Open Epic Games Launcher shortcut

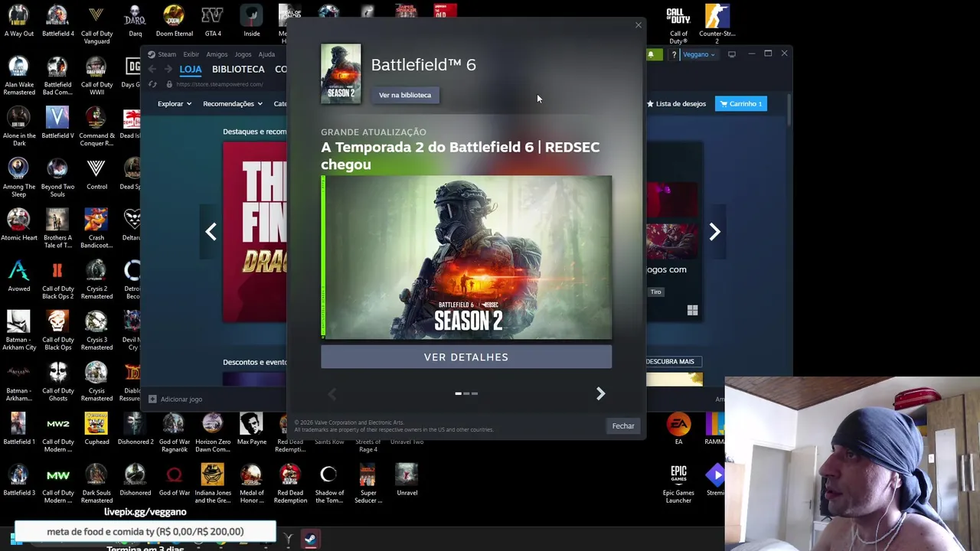pos(678,484)
